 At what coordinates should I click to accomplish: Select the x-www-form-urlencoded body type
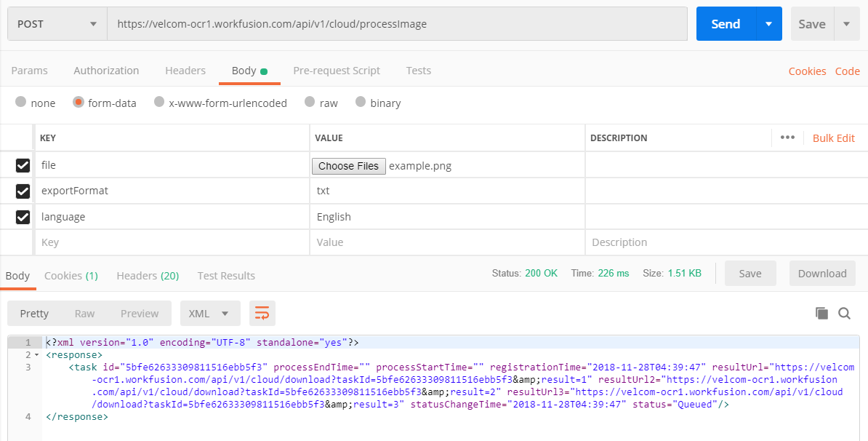pyautogui.click(x=159, y=102)
